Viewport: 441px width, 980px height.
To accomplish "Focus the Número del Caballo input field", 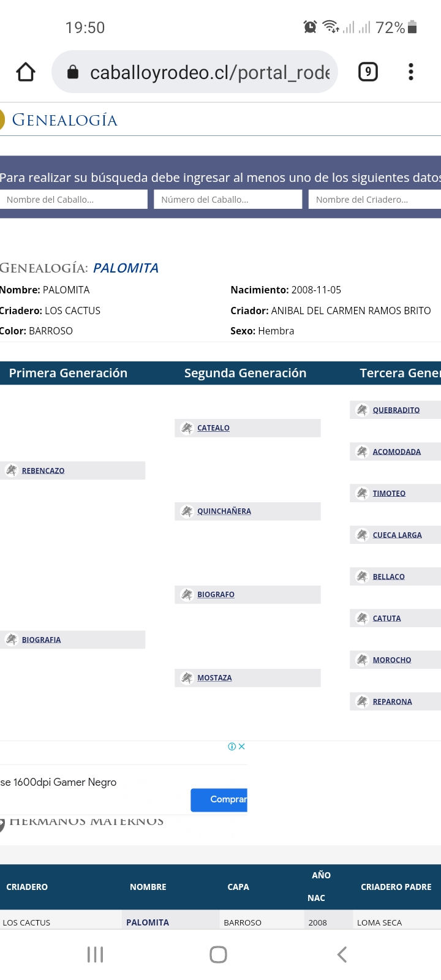I will (228, 200).
